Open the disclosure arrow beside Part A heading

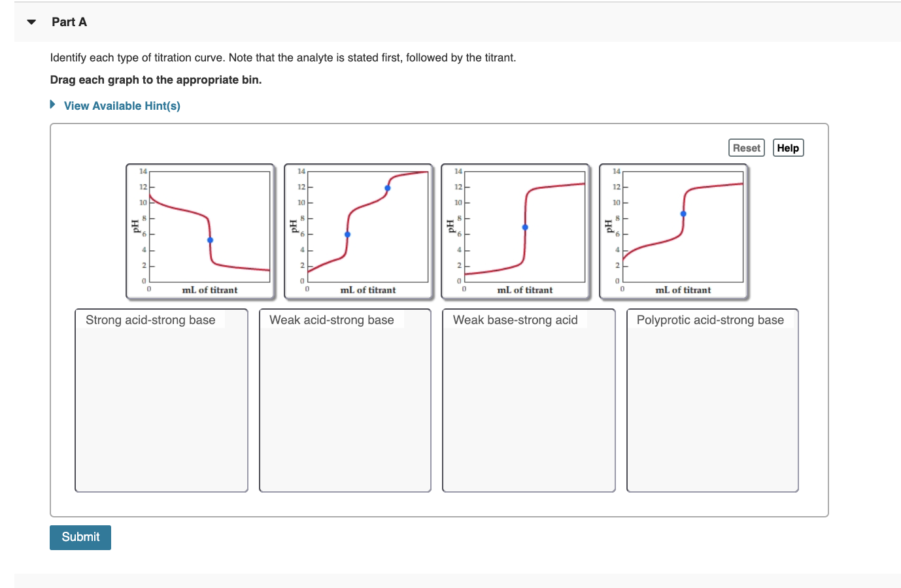pos(30,22)
